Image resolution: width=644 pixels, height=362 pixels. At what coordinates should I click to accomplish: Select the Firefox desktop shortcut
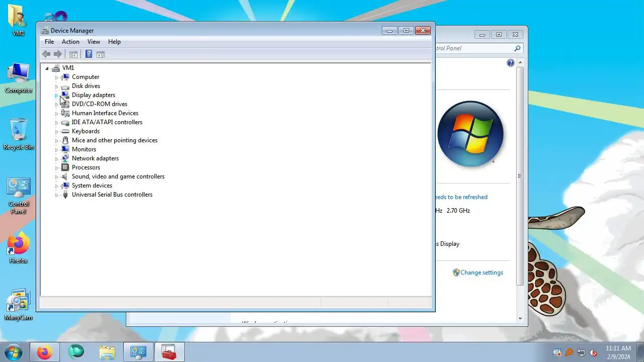point(19,247)
